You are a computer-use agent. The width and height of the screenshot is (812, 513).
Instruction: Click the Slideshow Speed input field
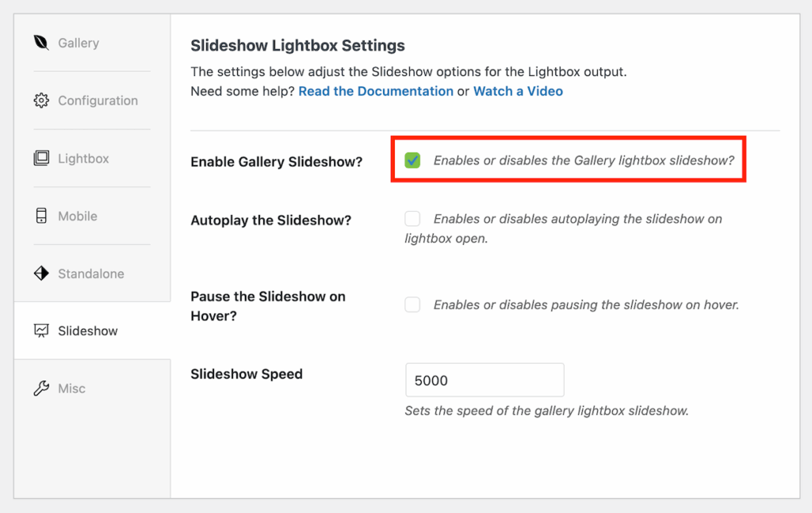[484, 381]
